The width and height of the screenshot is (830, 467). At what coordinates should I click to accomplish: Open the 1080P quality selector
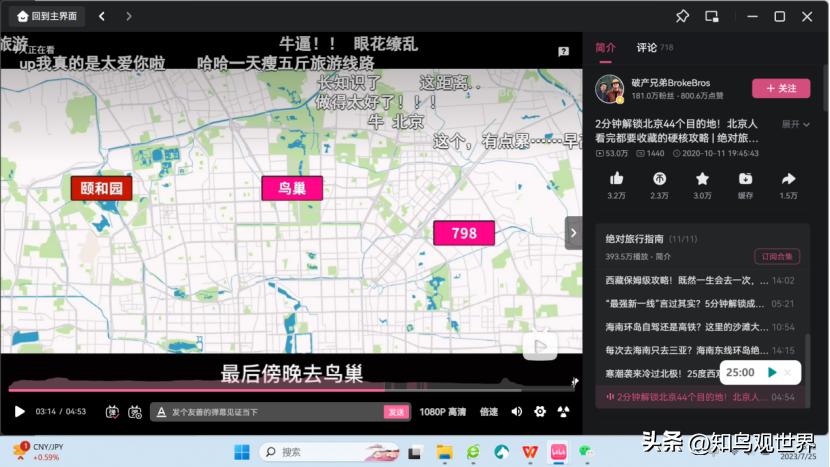(x=443, y=411)
